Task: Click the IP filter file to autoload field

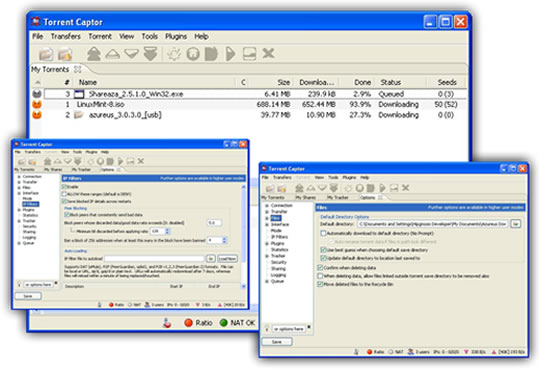Action: (x=154, y=259)
